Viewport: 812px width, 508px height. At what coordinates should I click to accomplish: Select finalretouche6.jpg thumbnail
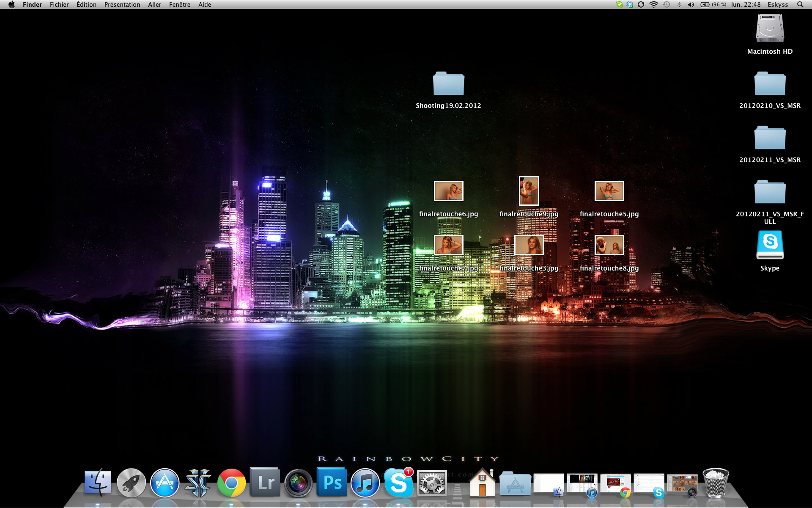coord(449,191)
